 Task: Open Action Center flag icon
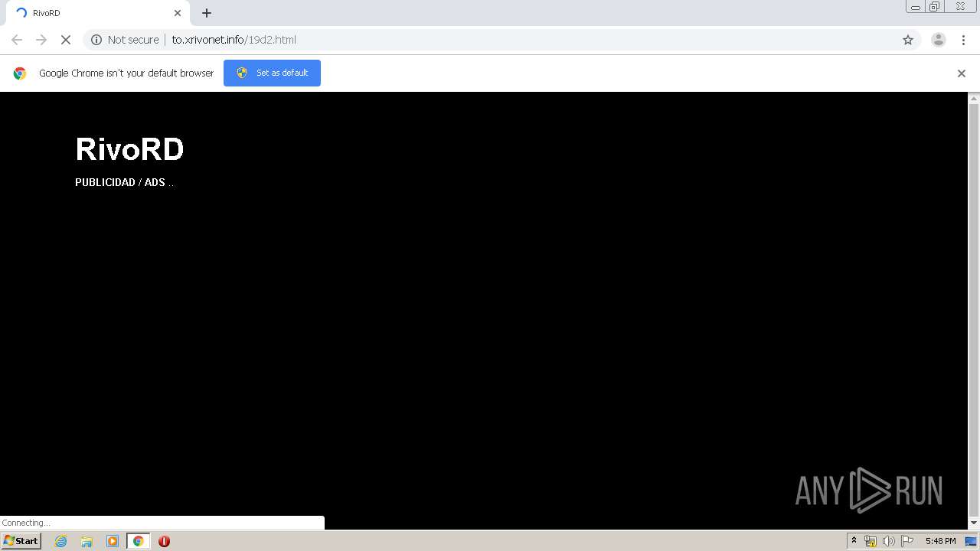point(907,541)
